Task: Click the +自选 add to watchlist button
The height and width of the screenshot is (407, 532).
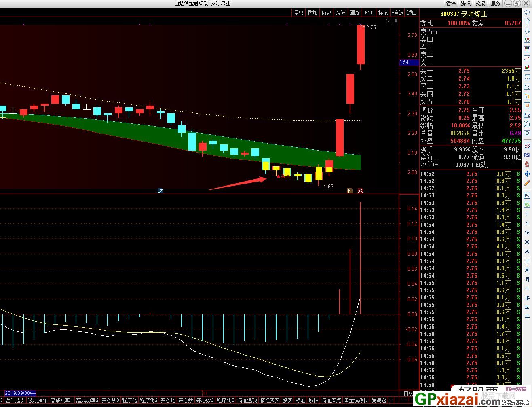Action: (x=397, y=13)
